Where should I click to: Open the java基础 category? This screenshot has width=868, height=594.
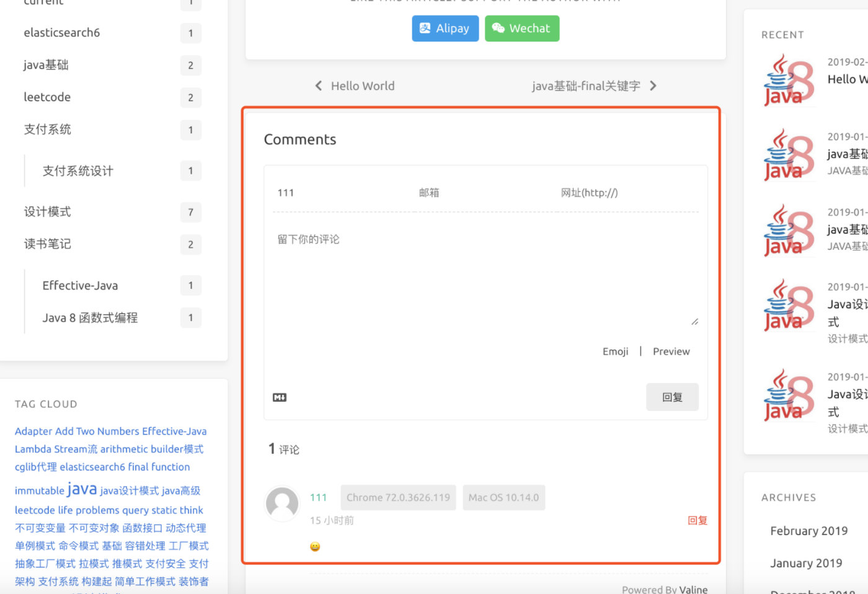tap(46, 65)
